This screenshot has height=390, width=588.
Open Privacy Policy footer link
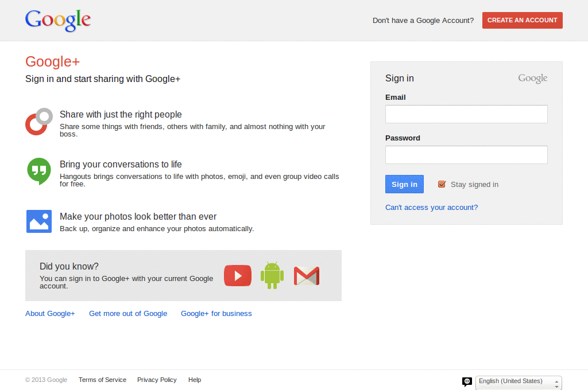[157, 380]
